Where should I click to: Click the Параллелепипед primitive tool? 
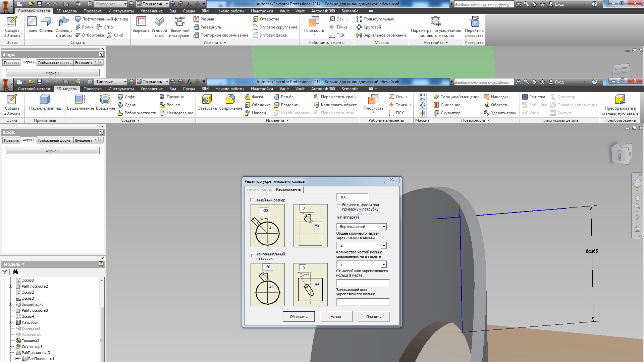pos(45,102)
